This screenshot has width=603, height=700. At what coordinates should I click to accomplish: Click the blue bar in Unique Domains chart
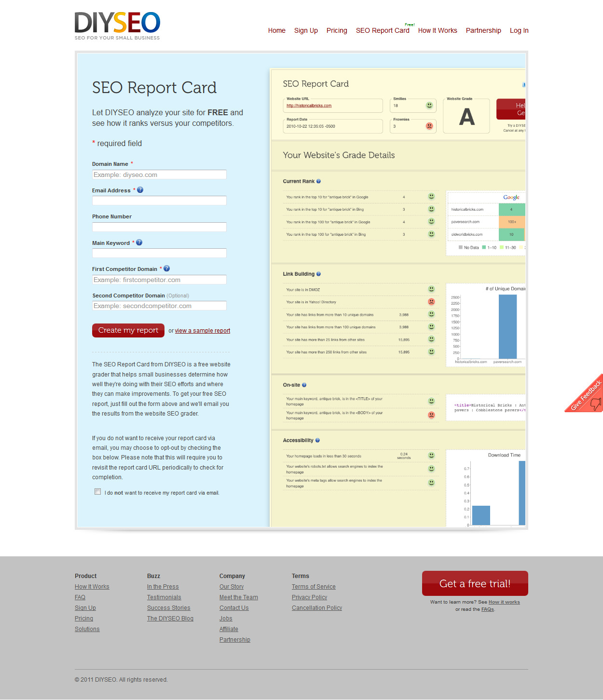click(x=507, y=326)
